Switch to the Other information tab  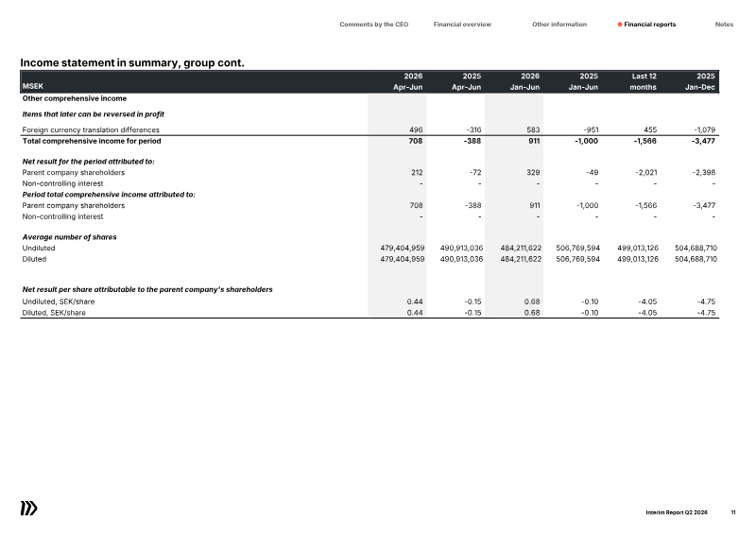[x=559, y=25]
